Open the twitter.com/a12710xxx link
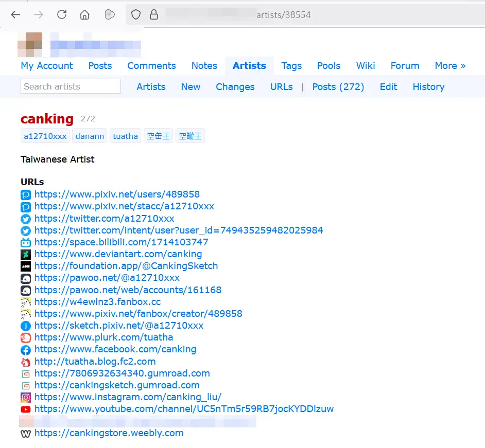 tap(104, 219)
